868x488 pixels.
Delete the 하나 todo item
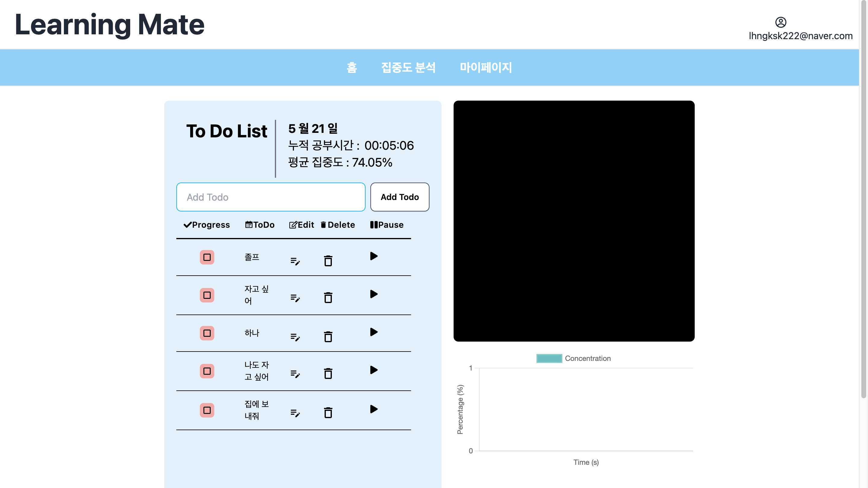point(328,337)
